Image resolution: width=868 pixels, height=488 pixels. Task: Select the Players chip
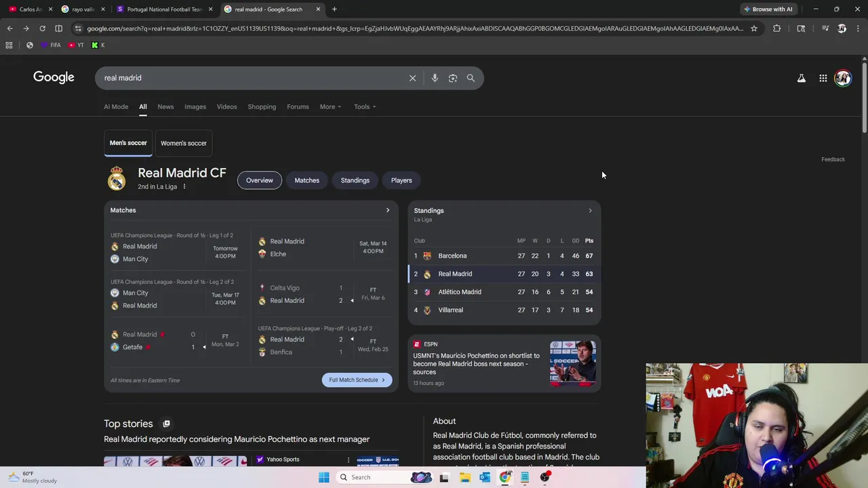coord(401,180)
